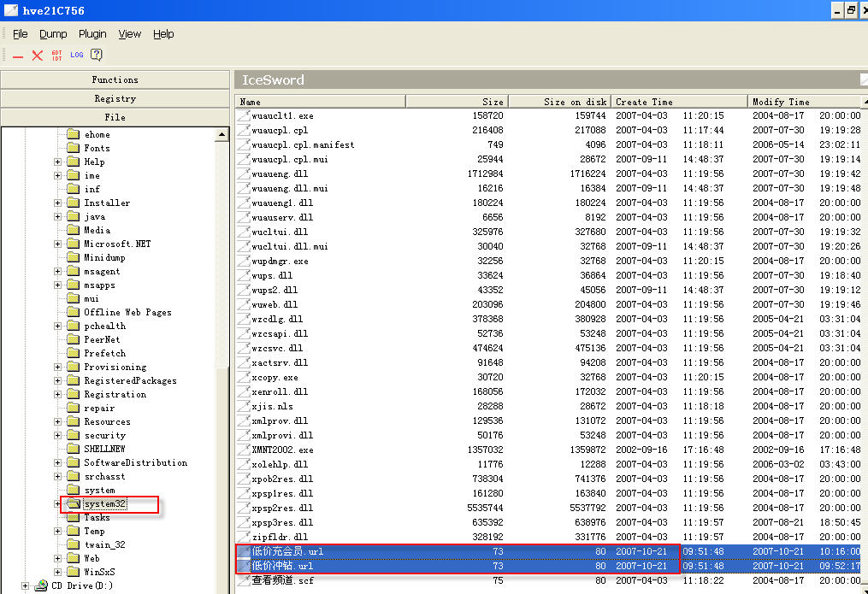This screenshot has height=594, width=868.
Task: Sort file list by Size column header
Action: tap(457, 102)
